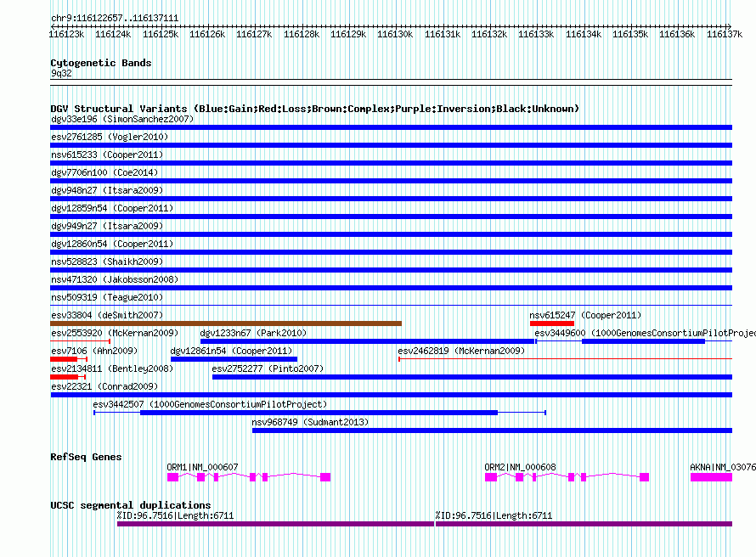The width and height of the screenshot is (756, 557).
Task: Click variant label dgv12860n54 (Cooper2011)
Action: coord(112,244)
